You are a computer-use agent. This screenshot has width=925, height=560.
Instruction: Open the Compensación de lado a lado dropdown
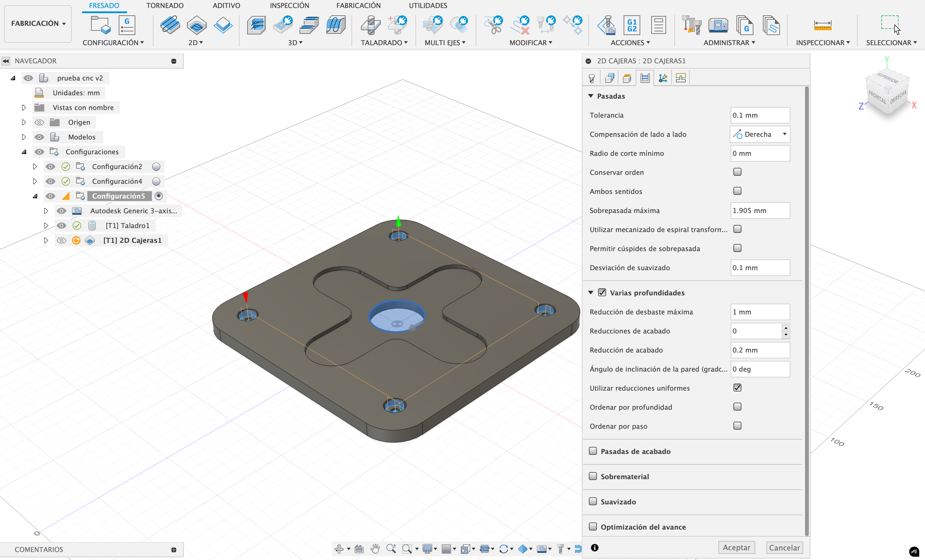(760, 134)
